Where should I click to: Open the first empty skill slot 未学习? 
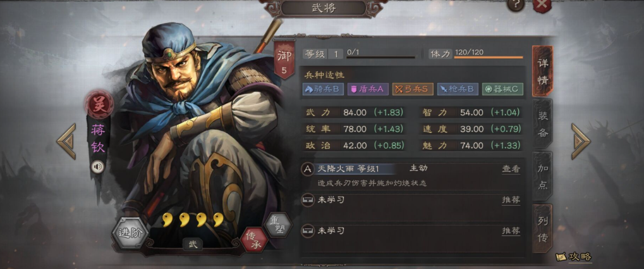pos(412,200)
